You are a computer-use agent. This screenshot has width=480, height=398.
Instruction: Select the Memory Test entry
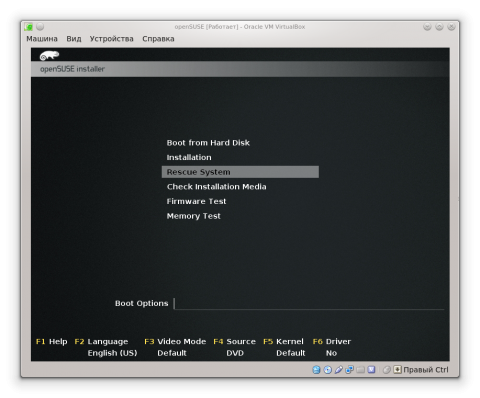tap(194, 216)
